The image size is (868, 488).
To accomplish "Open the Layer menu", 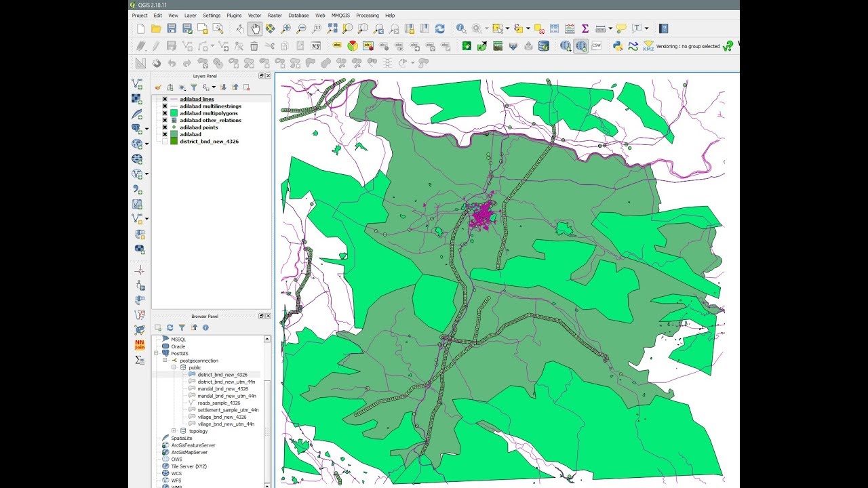I will 191,15.
